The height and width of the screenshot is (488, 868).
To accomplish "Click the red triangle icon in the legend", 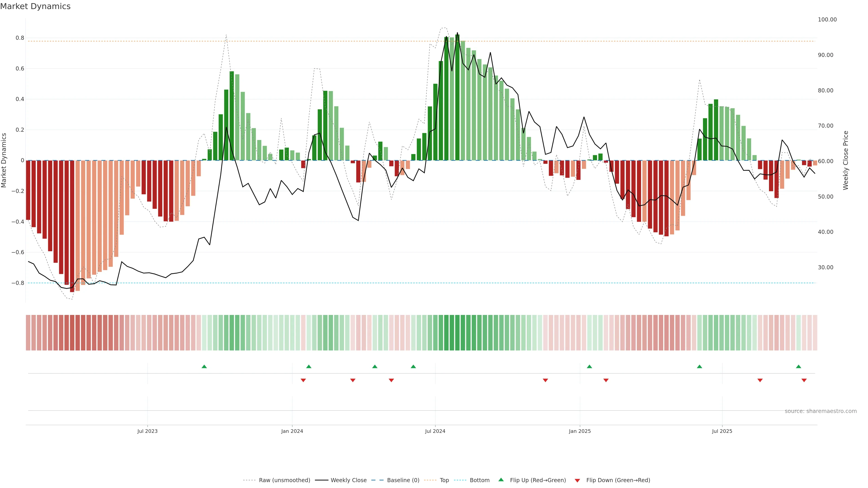I will (577, 481).
